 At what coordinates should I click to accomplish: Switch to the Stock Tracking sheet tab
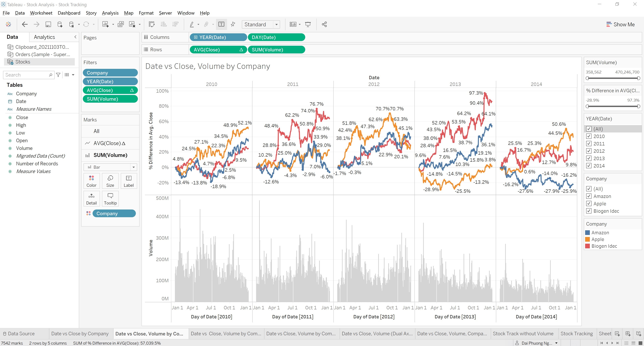click(577, 333)
